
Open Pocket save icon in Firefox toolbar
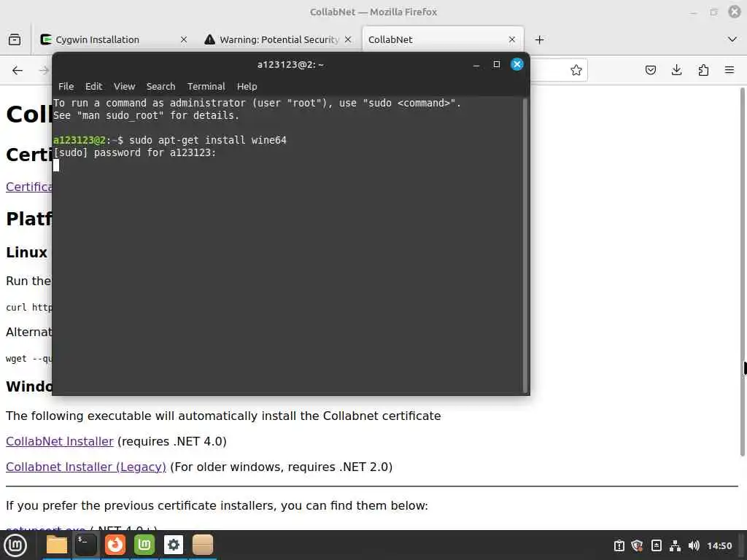pos(650,71)
